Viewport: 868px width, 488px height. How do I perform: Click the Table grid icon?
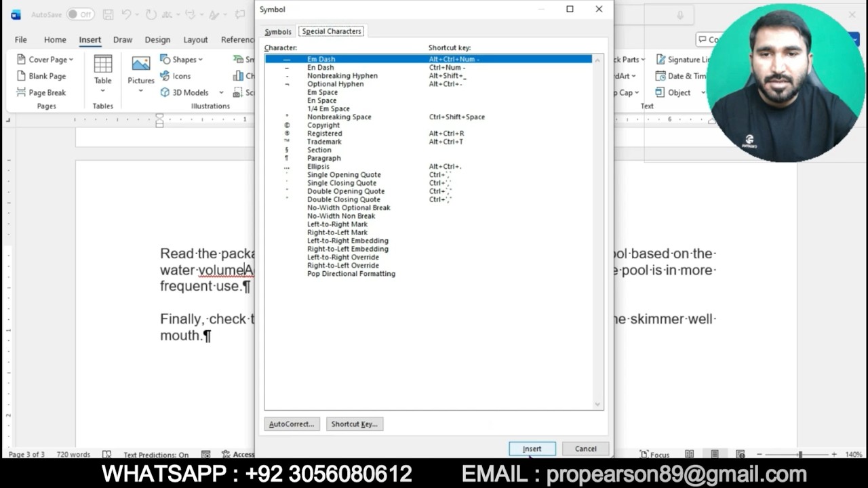103,64
